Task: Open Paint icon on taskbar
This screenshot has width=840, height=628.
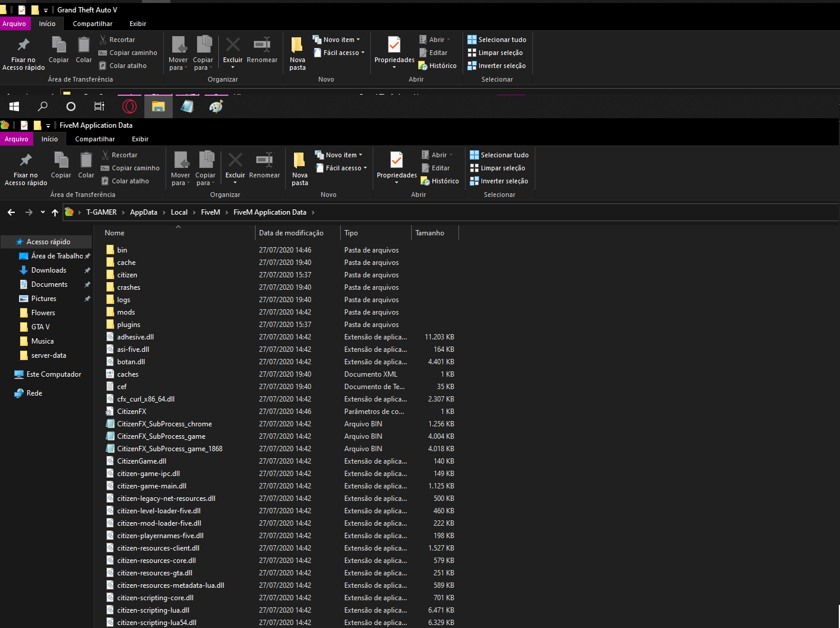Action: (216, 106)
